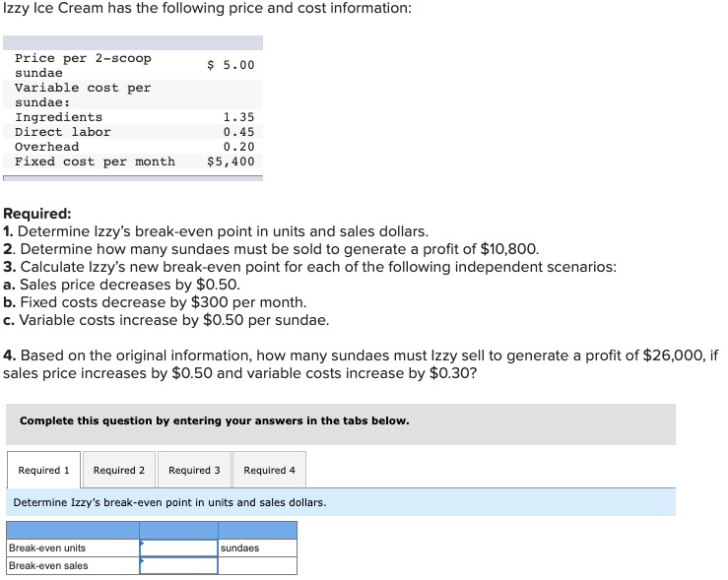This screenshot has height=580, width=728.
Task: Click the 'Price per 2-scoop sundae' label
Action: [x=83, y=65]
